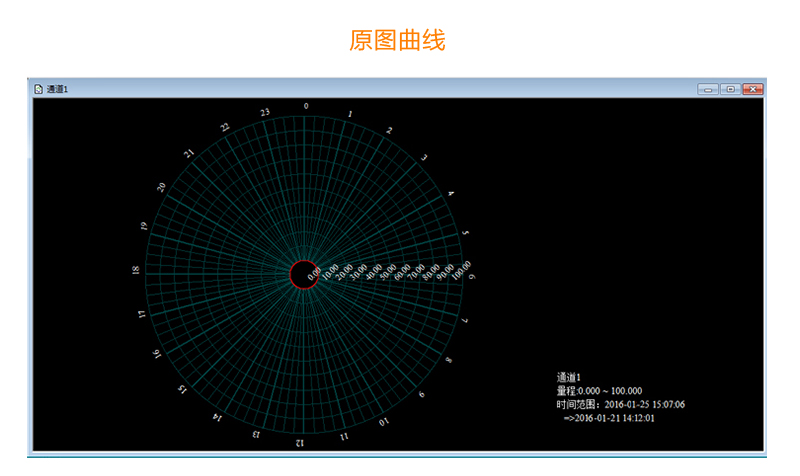The image size is (800, 476).
Task: Close the 通道1 window
Action: (x=753, y=89)
